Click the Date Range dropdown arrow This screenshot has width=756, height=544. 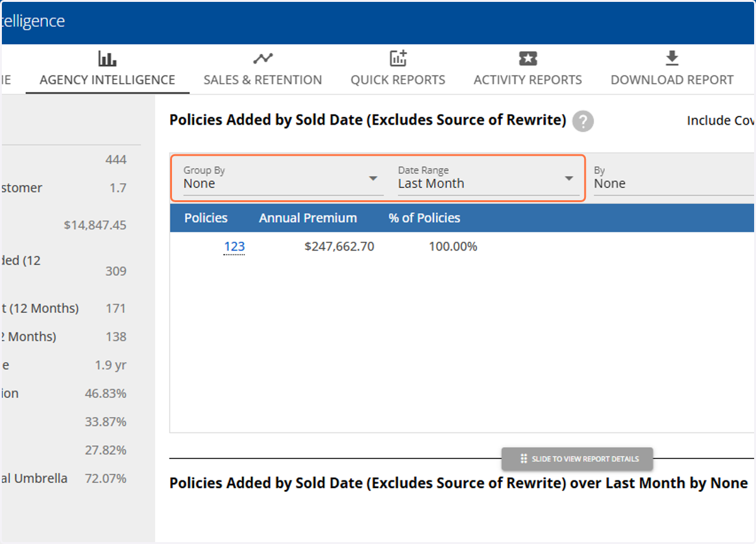[569, 179]
